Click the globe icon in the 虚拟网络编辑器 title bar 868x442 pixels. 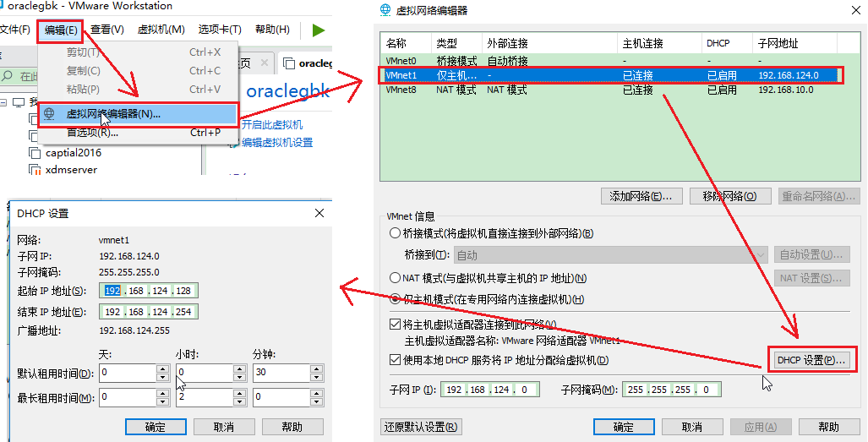click(x=385, y=10)
